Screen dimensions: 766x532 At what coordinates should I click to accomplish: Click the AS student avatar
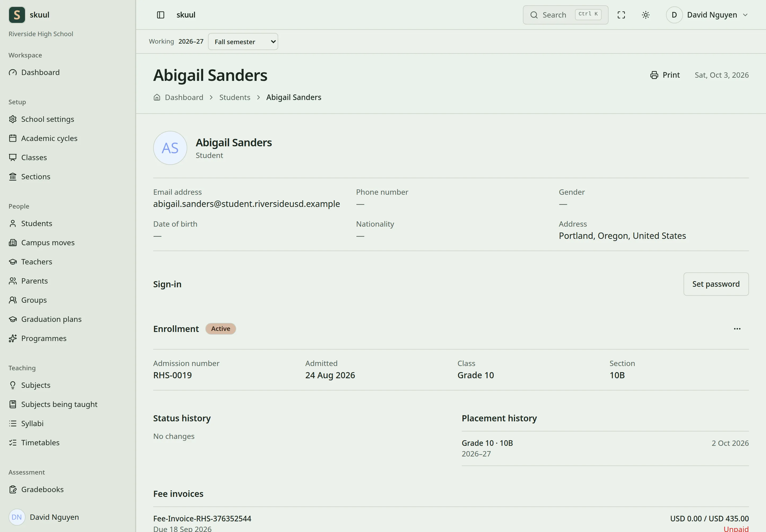pyautogui.click(x=170, y=148)
